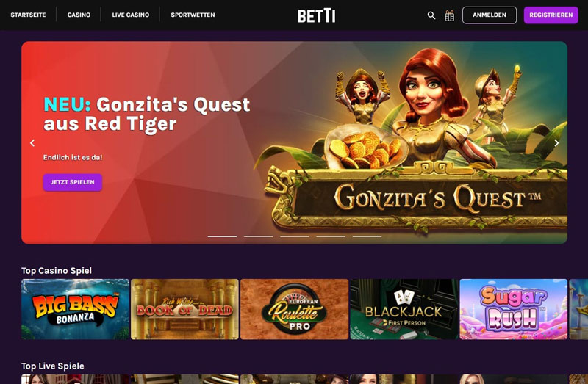Select the third carousel indicator bar

pos(295,236)
